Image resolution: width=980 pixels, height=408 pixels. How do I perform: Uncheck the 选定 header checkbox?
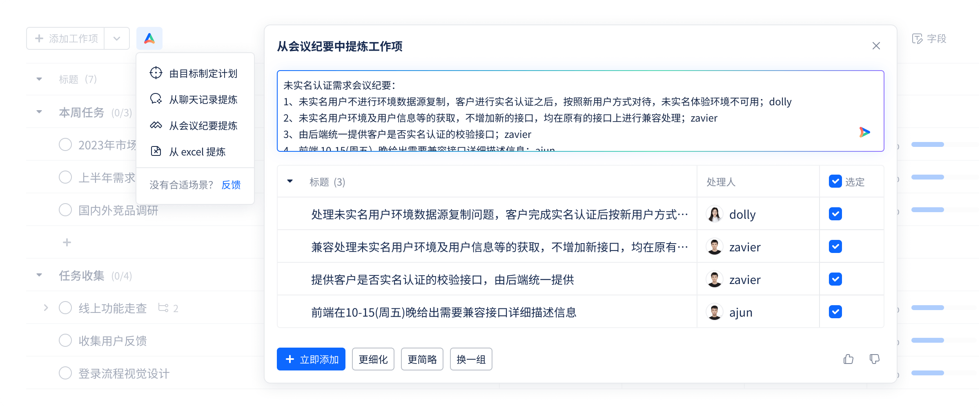pyautogui.click(x=835, y=182)
